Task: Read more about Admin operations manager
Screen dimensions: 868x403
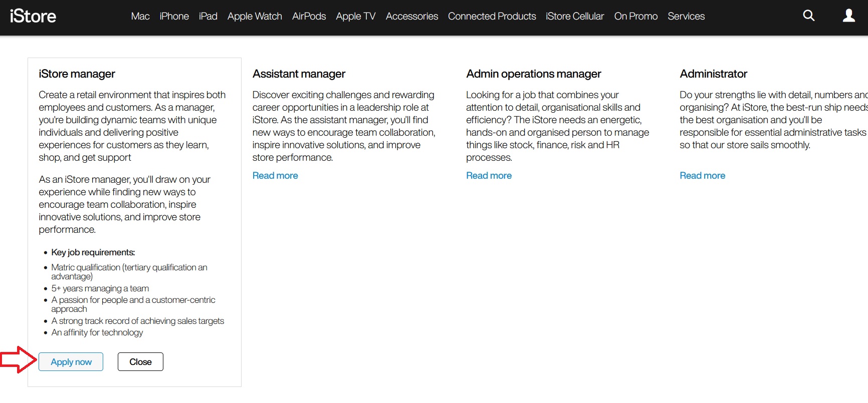Action: (489, 176)
